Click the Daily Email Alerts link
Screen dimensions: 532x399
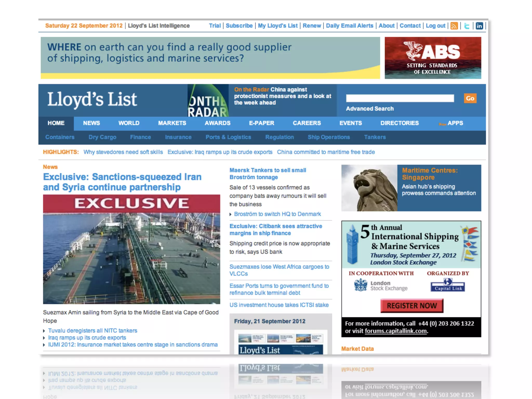[x=349, y=26]
